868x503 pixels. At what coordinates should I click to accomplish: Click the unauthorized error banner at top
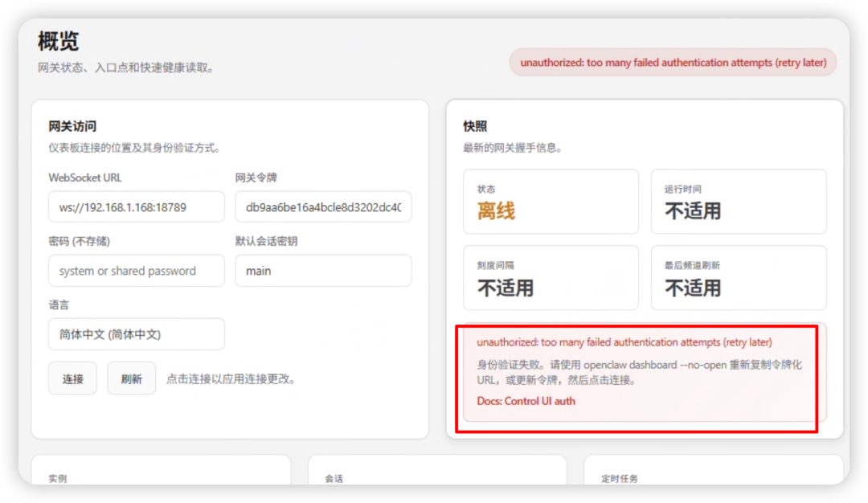click(x=674, y=62)
